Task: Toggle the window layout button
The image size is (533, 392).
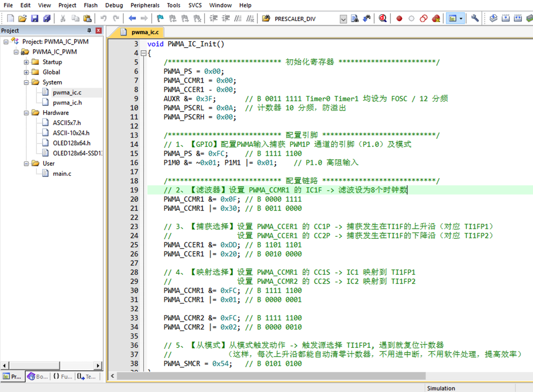Action: [x=452, y=18]
